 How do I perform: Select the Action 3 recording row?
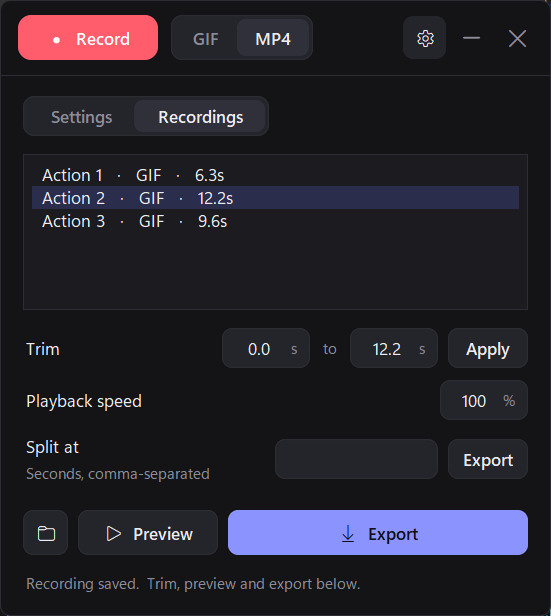(275, 221)
